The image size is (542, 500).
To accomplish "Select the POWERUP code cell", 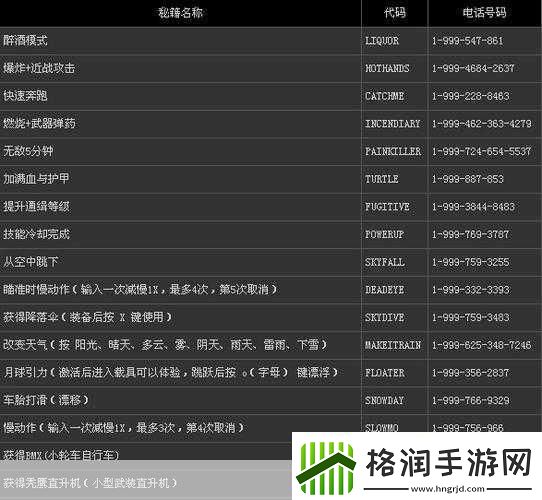I will point(394,234).
